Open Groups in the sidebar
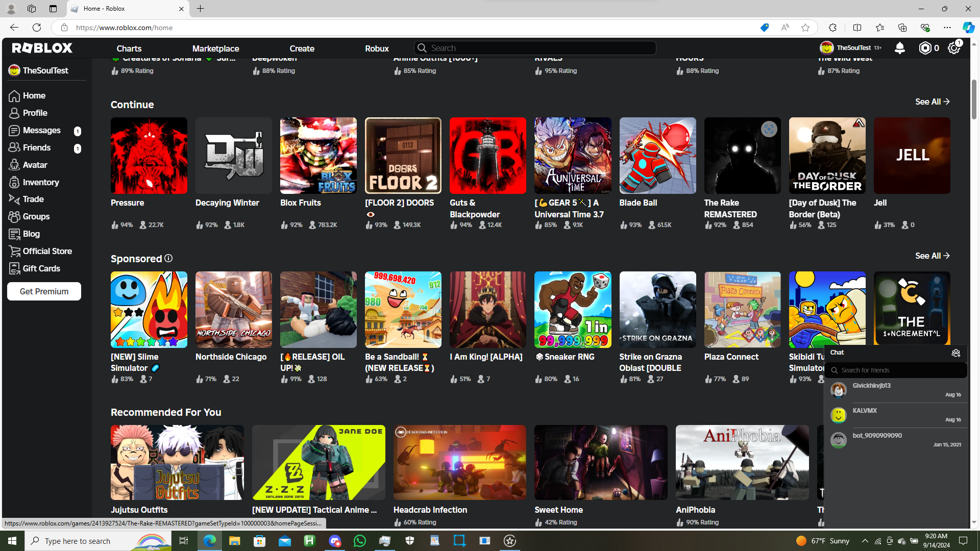 36,216
